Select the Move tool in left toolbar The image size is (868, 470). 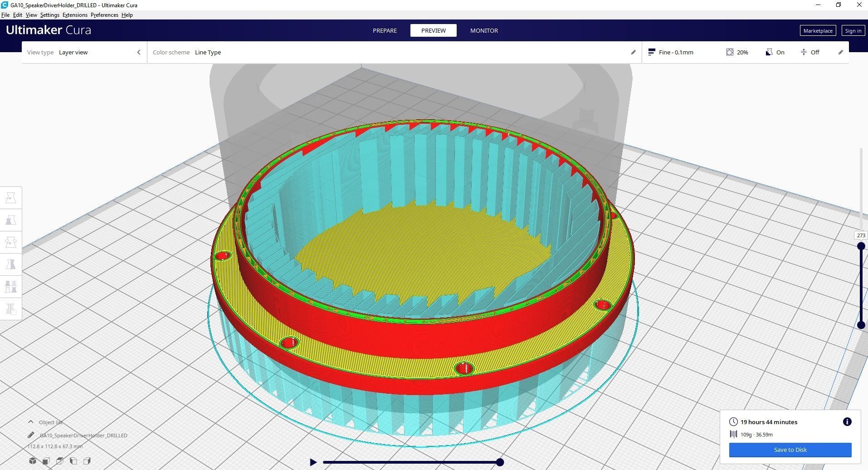[x=11, y=198]
